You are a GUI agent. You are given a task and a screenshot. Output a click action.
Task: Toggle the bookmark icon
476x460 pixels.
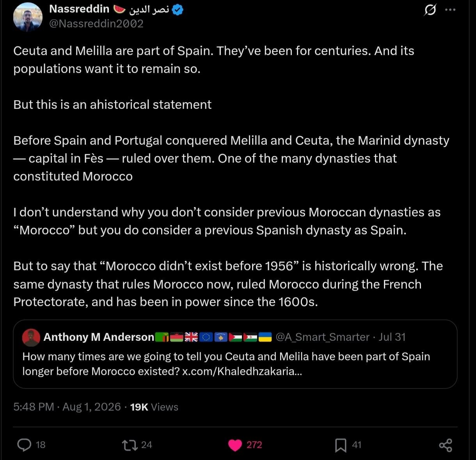tap(341, 445)
